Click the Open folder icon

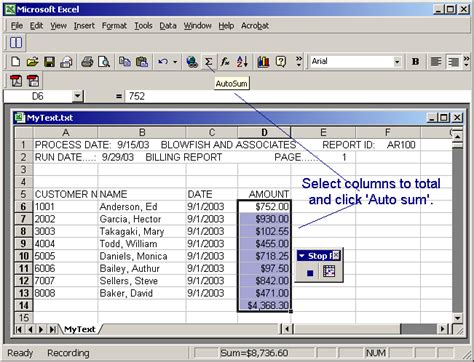pos(32,62)
